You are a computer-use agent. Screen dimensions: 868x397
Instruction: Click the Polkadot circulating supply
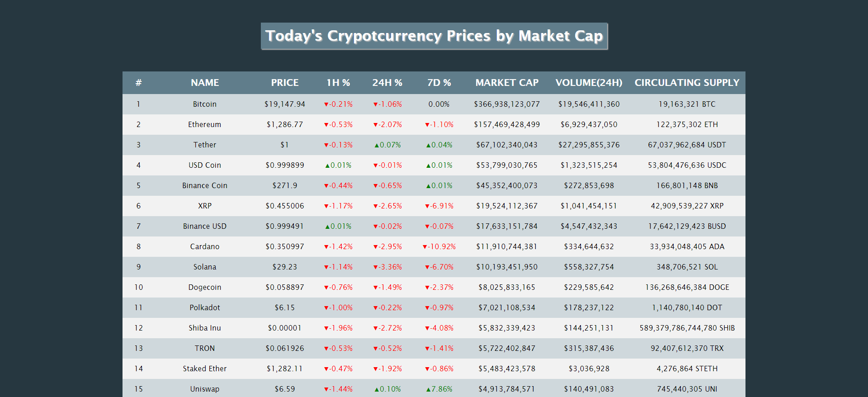point(687,307)
